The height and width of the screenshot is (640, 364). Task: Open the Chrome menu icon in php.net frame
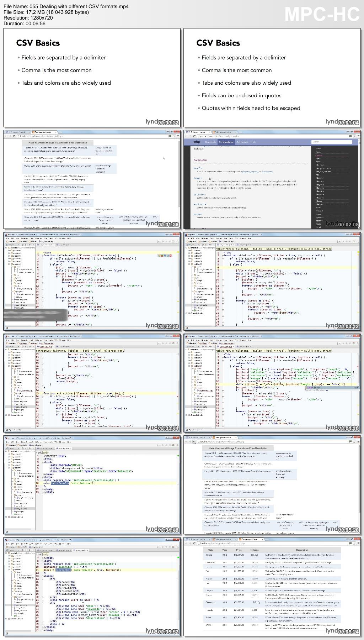tap(359, 136)
